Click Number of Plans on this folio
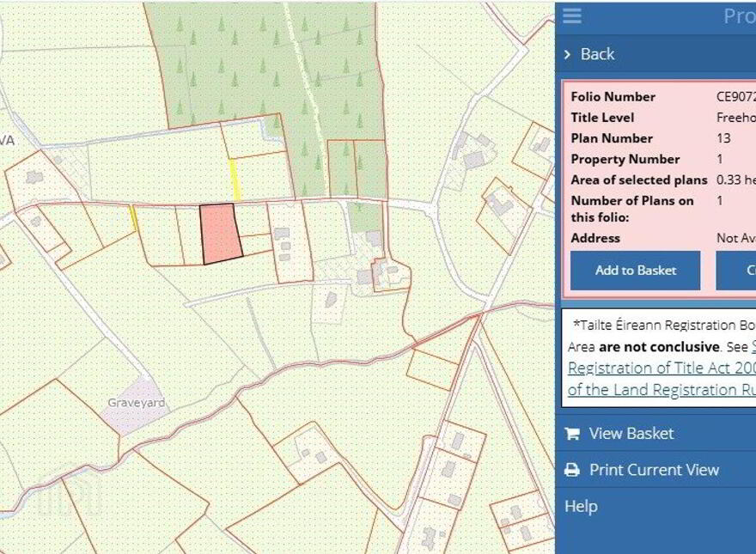This screenshot has height=554, width=756. tap(632, 209)
